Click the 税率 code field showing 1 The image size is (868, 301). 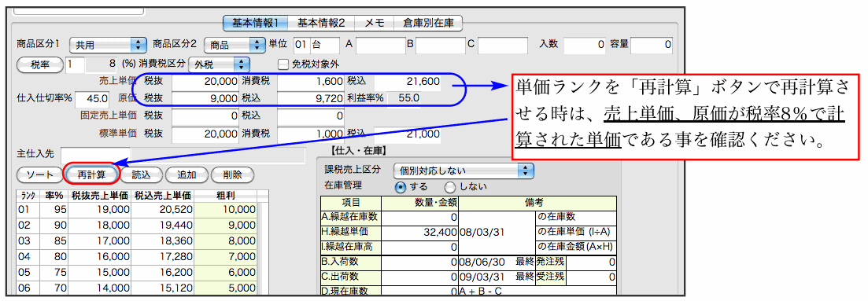[76, 64]
